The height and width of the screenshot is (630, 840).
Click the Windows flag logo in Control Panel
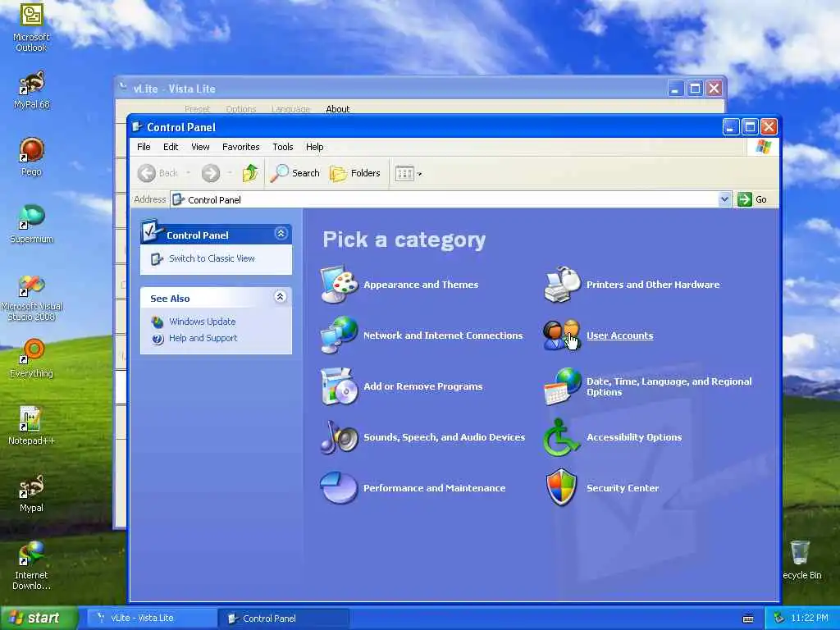(764, 147)
